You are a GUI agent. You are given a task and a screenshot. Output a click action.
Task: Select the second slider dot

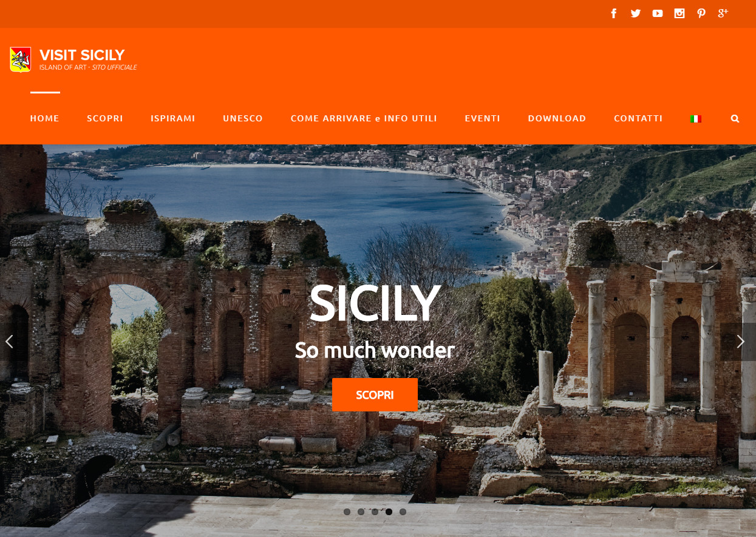(361, 512)
